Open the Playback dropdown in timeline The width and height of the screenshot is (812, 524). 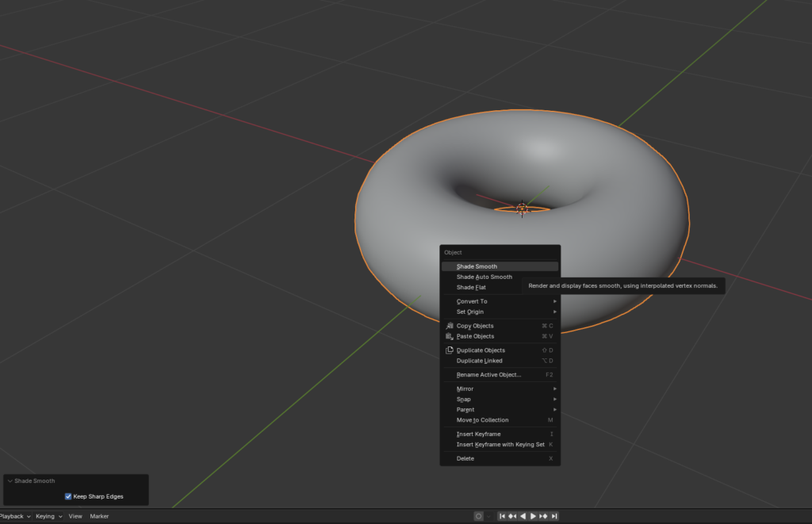(14, 516)
